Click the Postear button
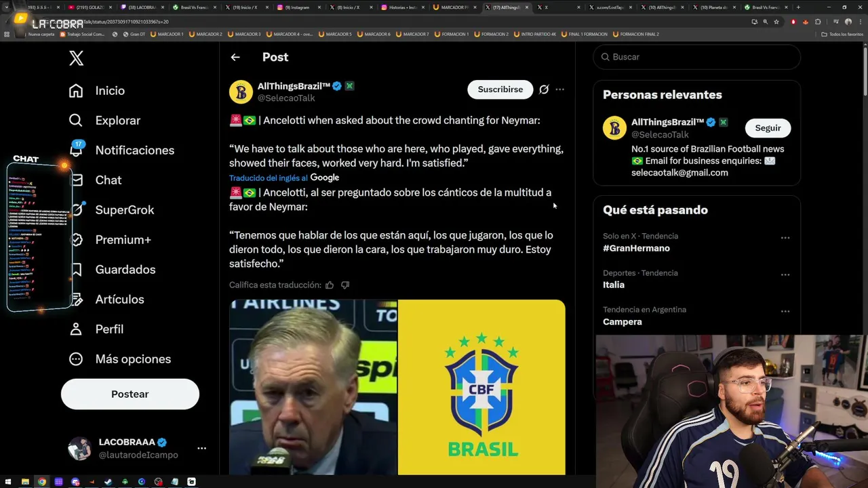Screen dimensions: 868x488 [x=130, y=394]
